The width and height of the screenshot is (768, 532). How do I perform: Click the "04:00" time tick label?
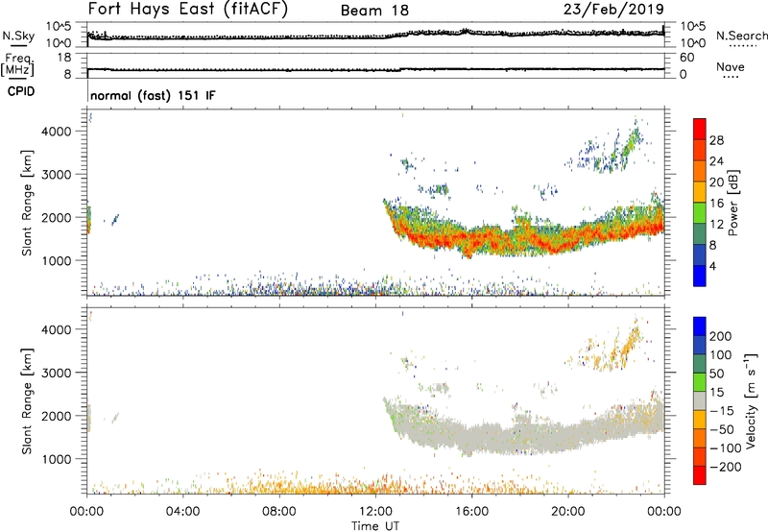click(x=182, y=512)
